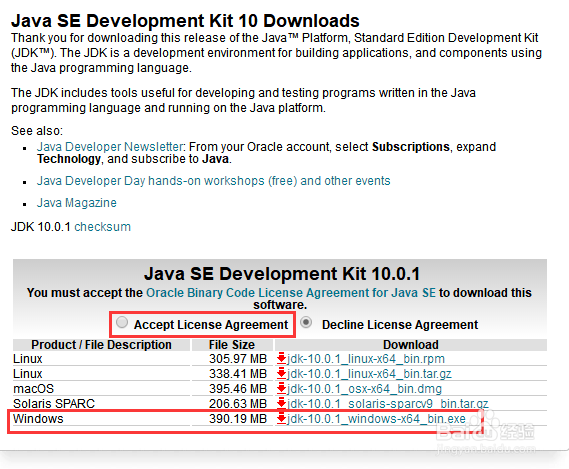
Task: Click the 305.97 MB file size cell
Action: pos(238,359)
